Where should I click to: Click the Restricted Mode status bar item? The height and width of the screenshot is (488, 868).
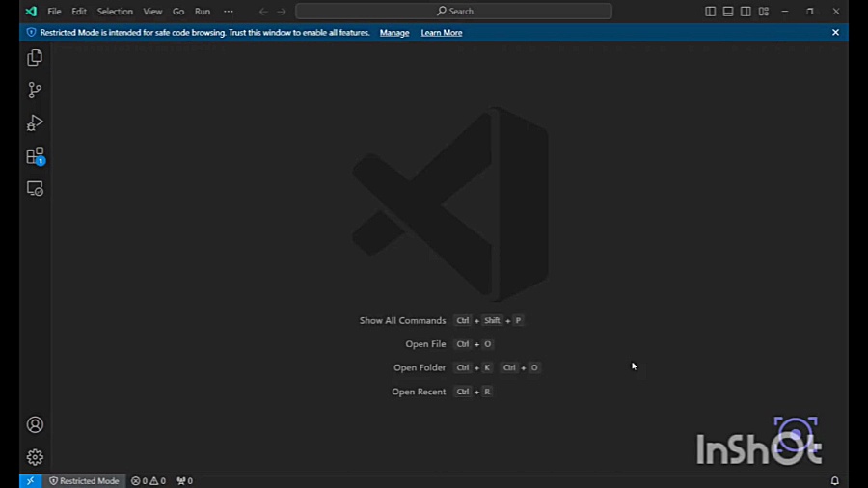pyautogui.click(x=84, y=481)
